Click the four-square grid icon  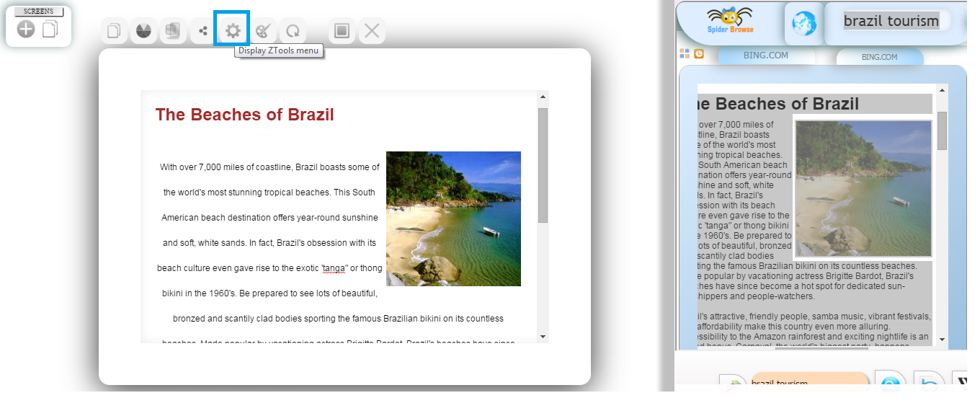tap(685, 54)
